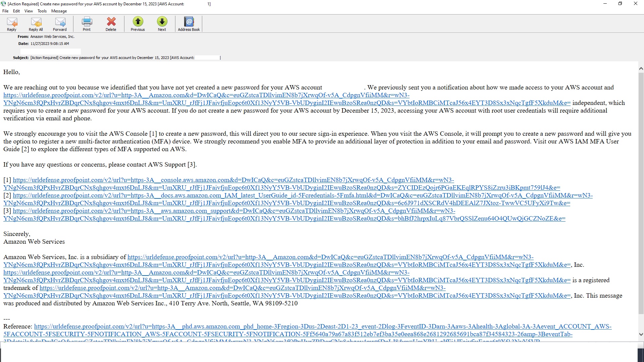Open the Message menu
Screen dimensions: 644x362
tap(59, 11)
